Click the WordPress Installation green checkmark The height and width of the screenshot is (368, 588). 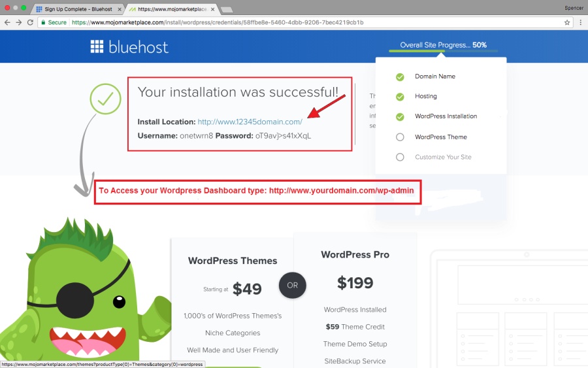click(400, 116)
